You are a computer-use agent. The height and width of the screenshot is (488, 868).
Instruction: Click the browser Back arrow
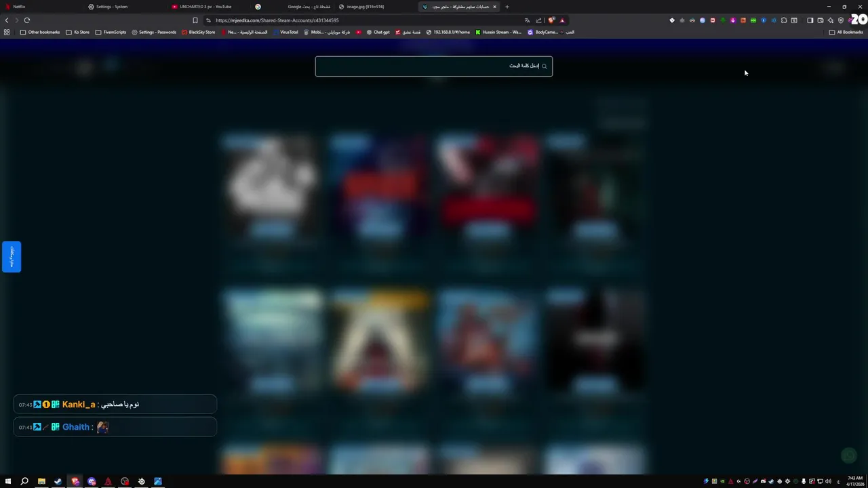point(7,20)
